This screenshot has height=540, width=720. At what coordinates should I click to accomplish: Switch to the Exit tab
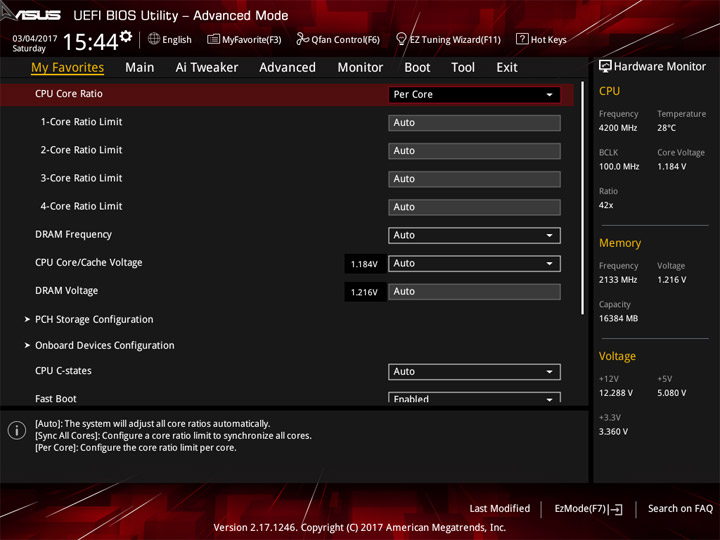507,68
